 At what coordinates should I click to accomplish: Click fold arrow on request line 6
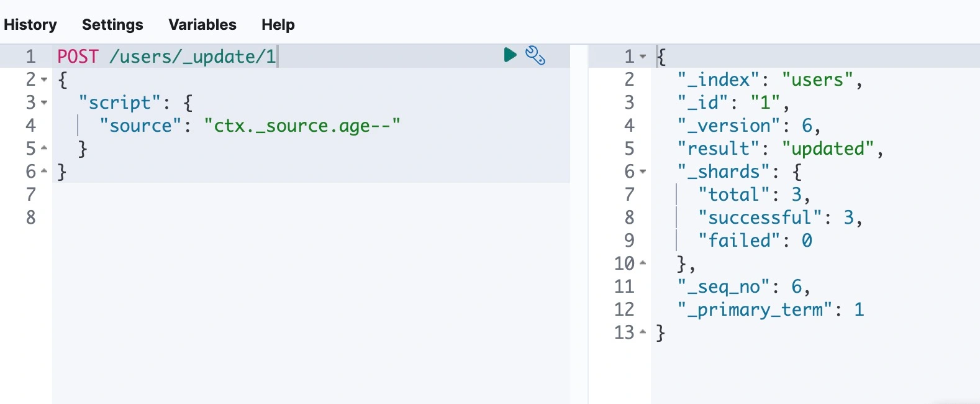44,172
